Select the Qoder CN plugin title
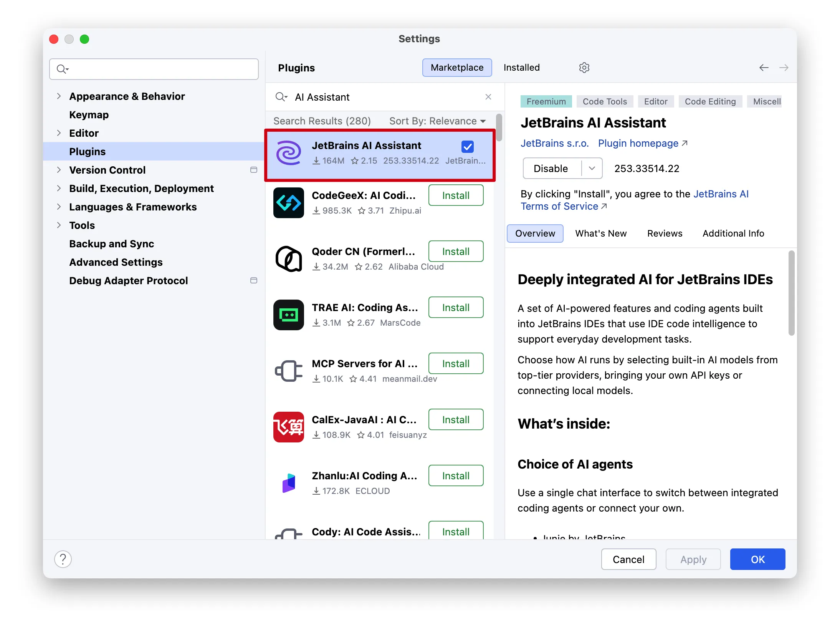 (363, 251)
